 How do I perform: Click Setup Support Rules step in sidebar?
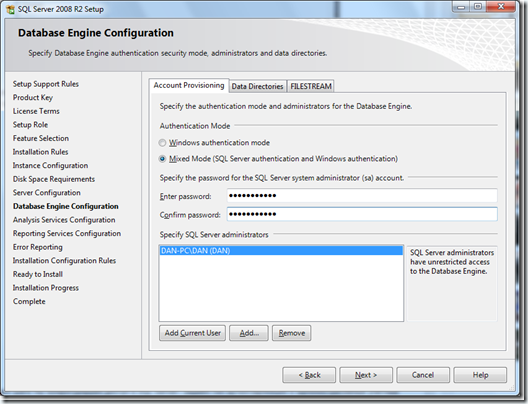point(46,84)
